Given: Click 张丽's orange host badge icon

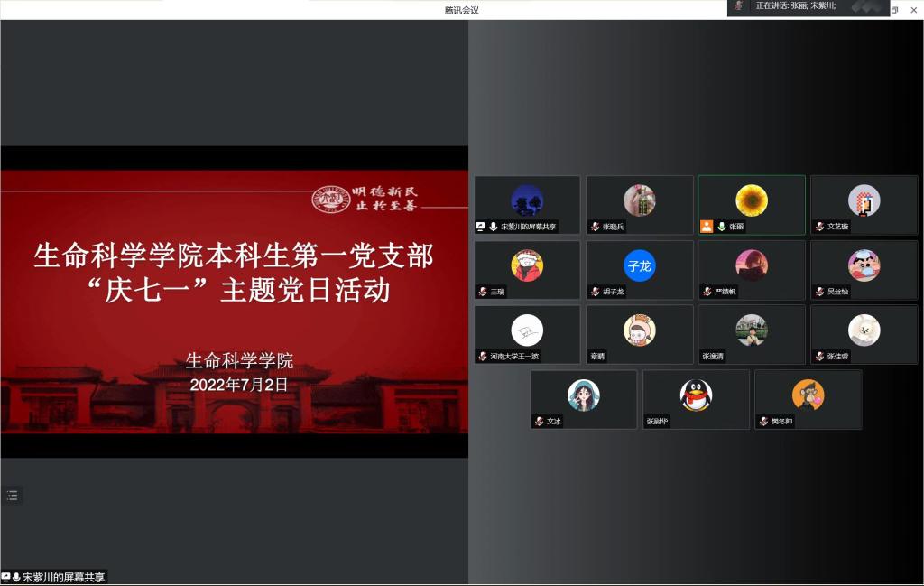Looking at the screenshot, I should coord(707,227).
